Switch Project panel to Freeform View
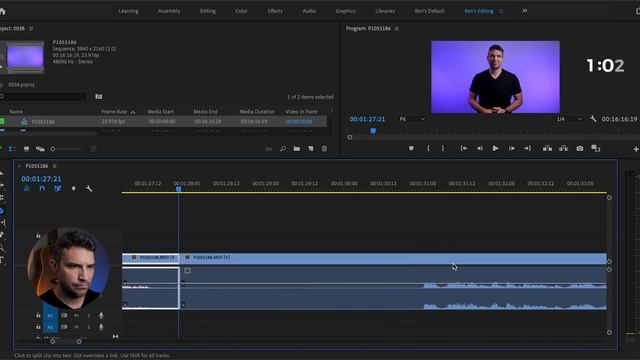 tap(40, 149)
